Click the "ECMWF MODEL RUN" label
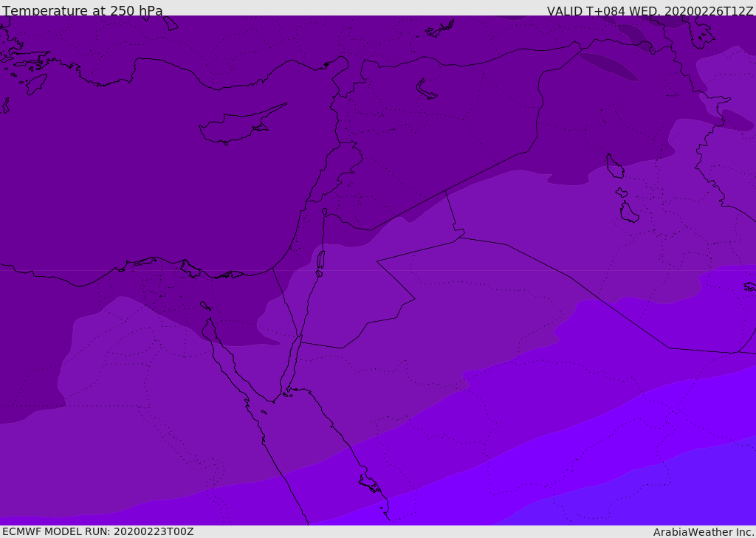The height and width of the screenshot is (538, 756). (x=97, y=531)
